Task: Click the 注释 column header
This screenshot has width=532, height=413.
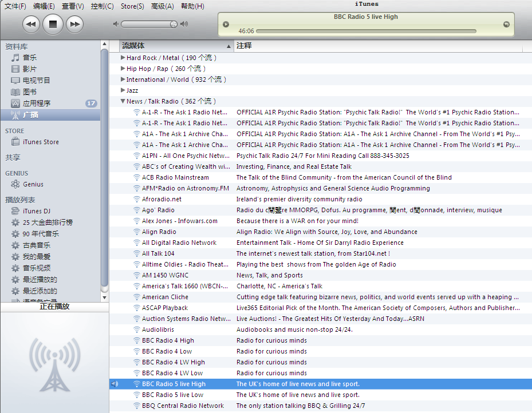Action: 379,46
